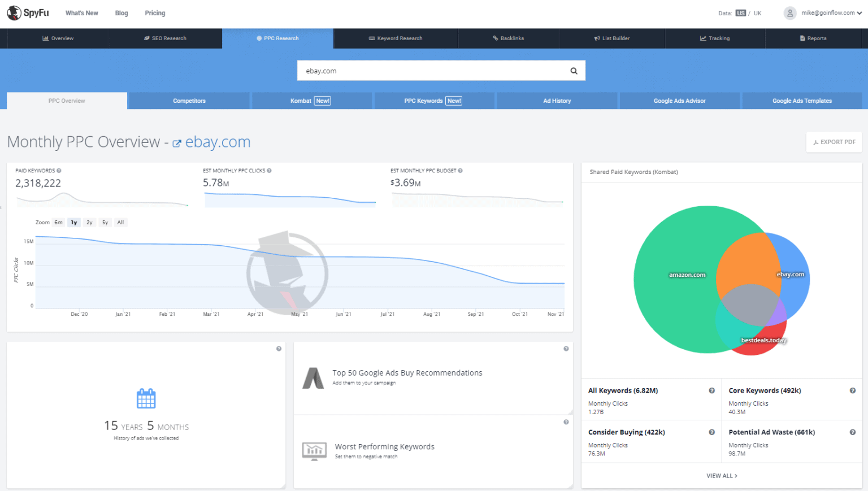Screen dimensions: 868x491
Task: Click the search magnifier icon
Action: (x=574, y=70)
